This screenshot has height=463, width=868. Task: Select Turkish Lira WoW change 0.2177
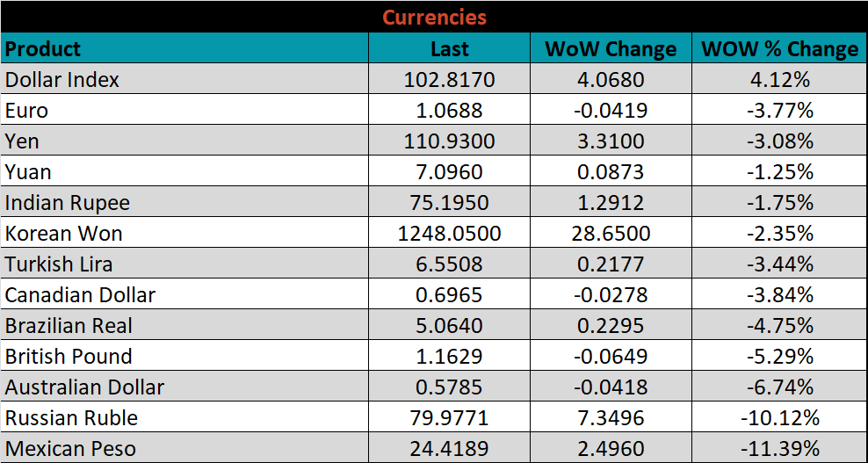[611, 264]
